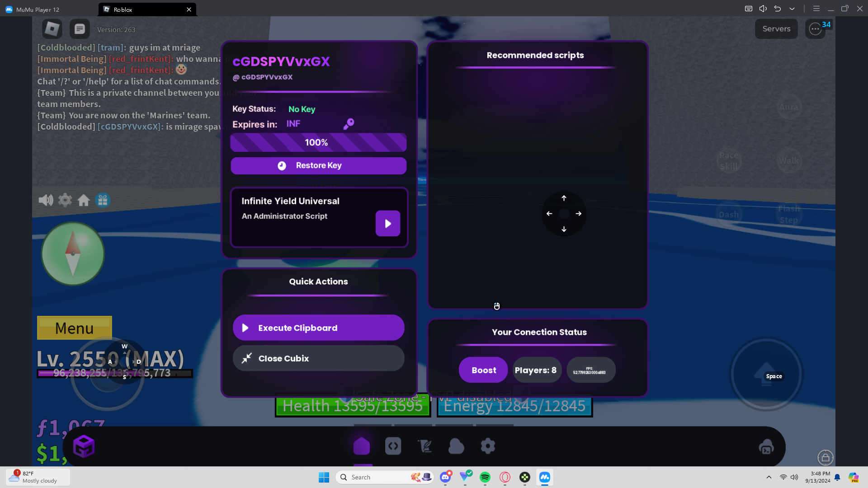This screenshot has width=868, height=488.
Task: Mute game sound with the speaker icon
Action: pos(46,200)
